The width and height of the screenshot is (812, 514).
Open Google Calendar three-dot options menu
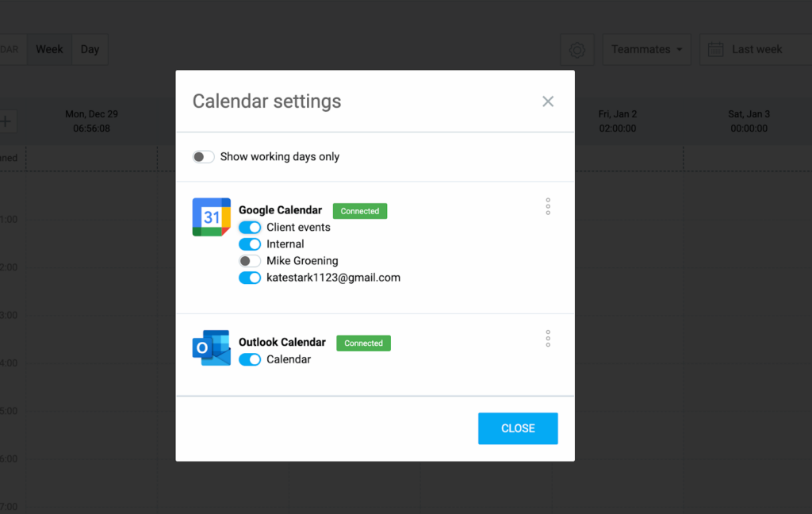(548, 207)
